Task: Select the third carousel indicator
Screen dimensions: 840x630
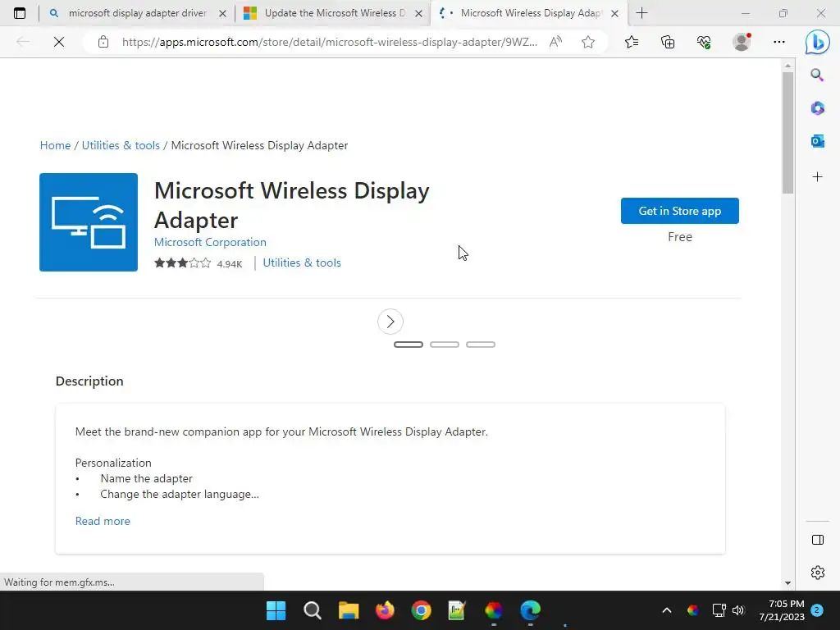Action: [481, 345]
